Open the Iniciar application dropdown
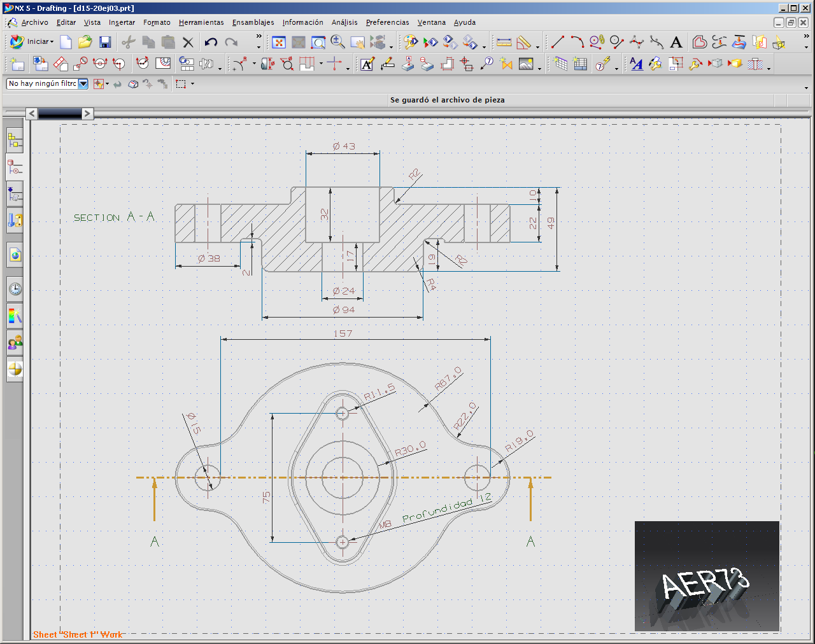This screenshot has width=815, height=644. point(32,42)
